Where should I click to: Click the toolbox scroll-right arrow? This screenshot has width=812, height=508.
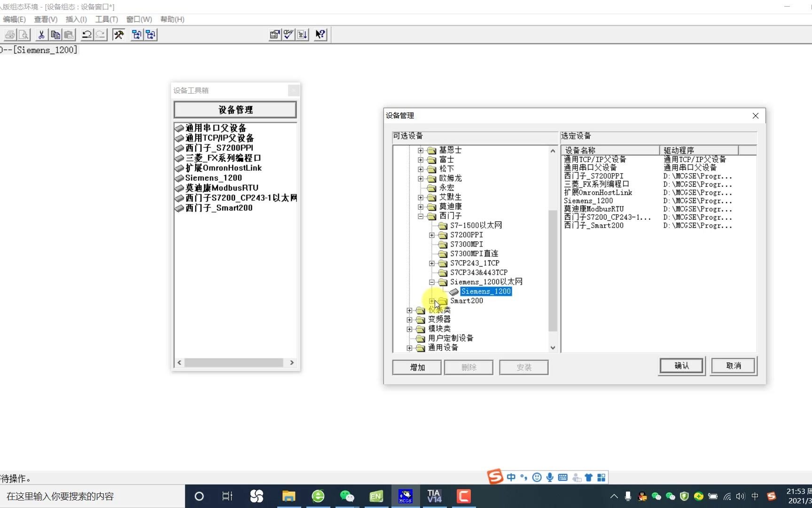(x=292, y=363)
